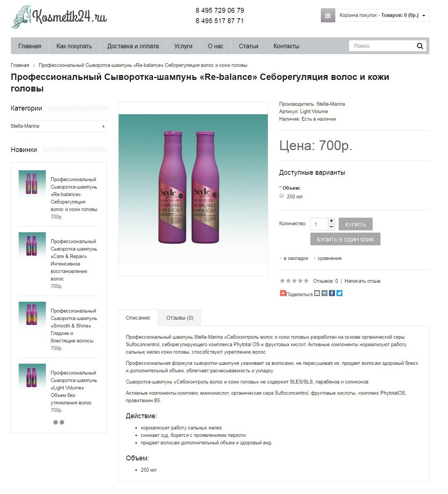The image size is (448, 494).
Task: Open the Доставка и оплата menu item
Action: 133,46
